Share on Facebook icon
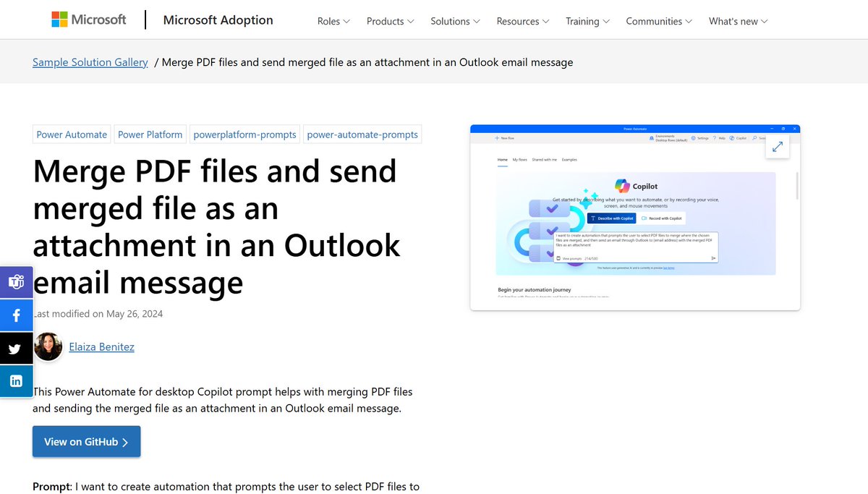868x494 pixels. pyautogui.click(x=16, y=315)
